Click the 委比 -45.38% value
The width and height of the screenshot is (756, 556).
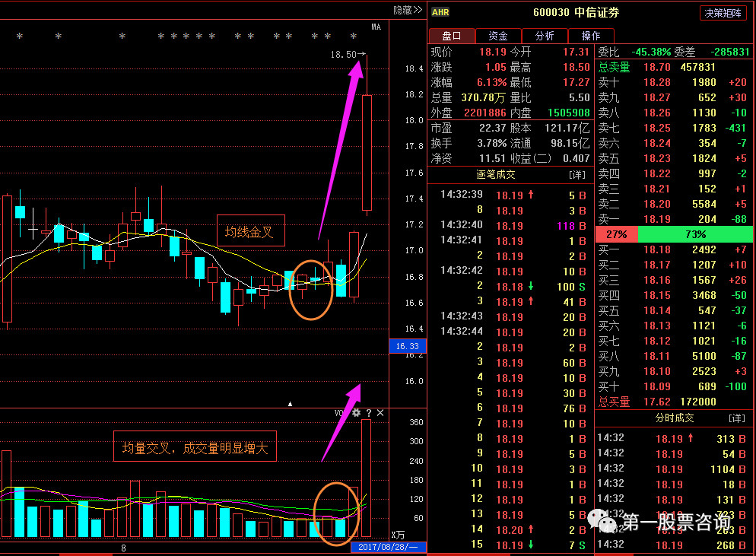(651, 52)
